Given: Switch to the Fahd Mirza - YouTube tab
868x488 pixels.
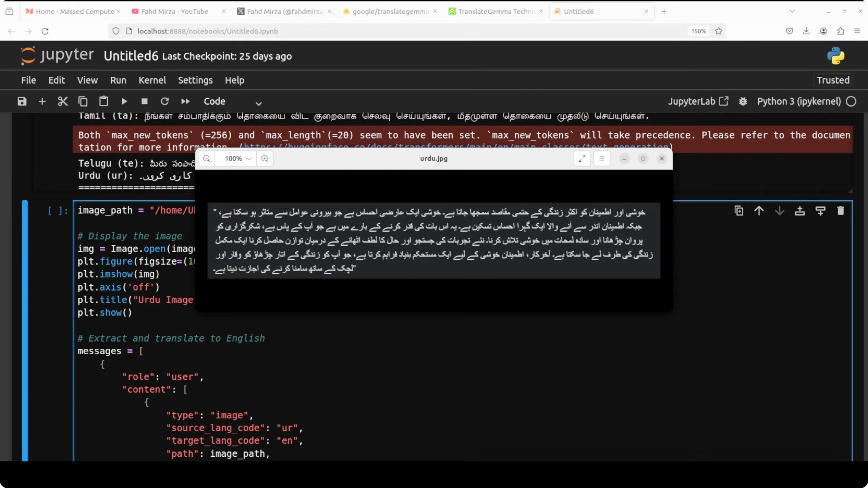Looking at the screenshot, I should pyautogui.click(x=174, y=12).
